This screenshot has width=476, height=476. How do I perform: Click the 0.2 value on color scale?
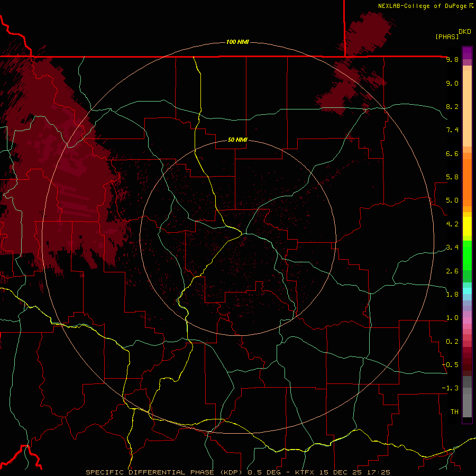click(x=452, y=341)
